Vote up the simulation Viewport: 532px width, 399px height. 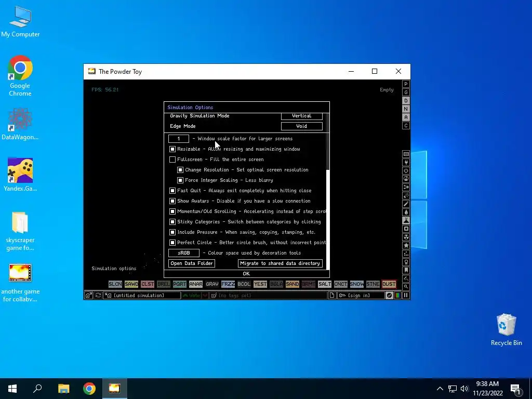coord(192,296)
